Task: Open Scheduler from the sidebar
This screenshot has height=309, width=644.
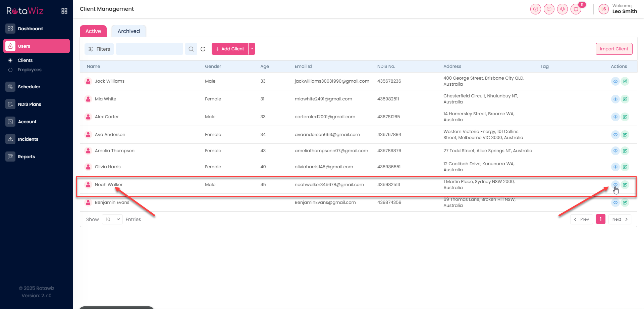Action: (x=29, y=87)
